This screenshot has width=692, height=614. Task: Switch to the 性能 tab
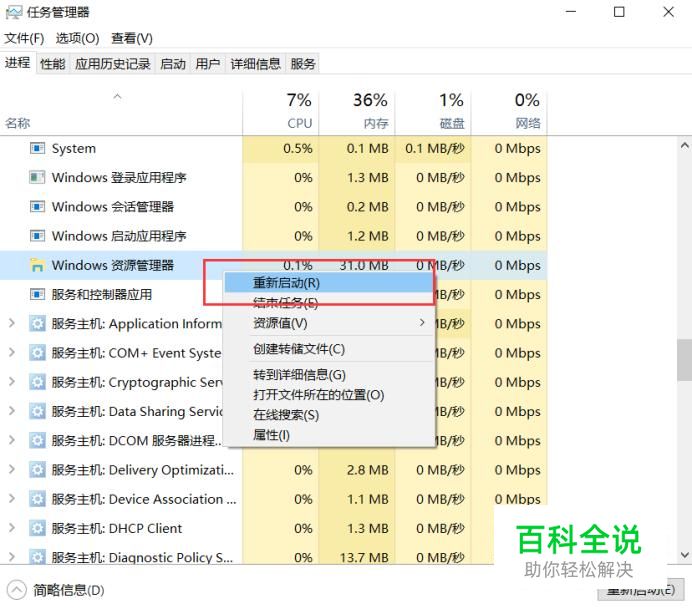[53, 64]
